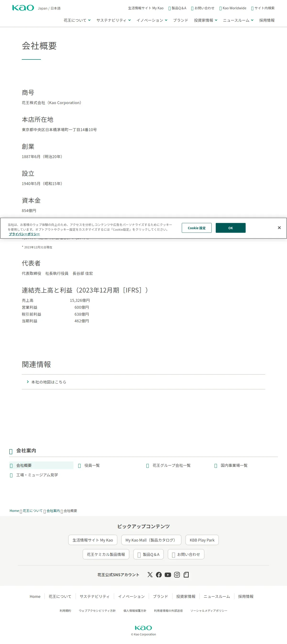The image size is (287, 644).
Task: Click My Kao Mall（製品カタログ）button
Action: pos(151,540)
